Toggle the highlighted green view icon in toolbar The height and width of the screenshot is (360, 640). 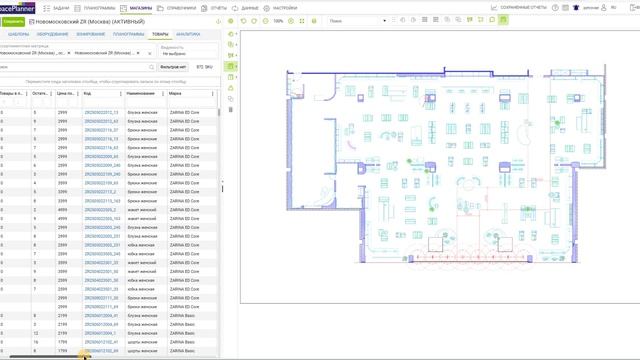coord(503,20)
